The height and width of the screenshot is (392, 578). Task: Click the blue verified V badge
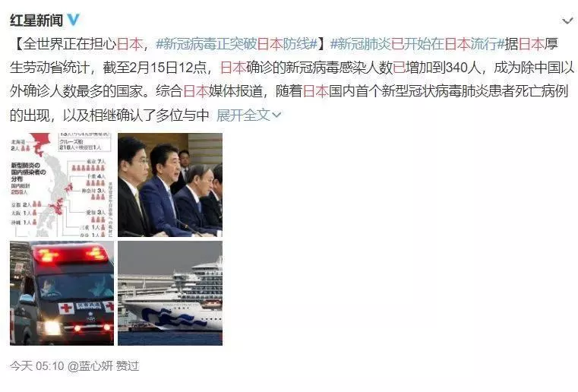pos(73,20)
